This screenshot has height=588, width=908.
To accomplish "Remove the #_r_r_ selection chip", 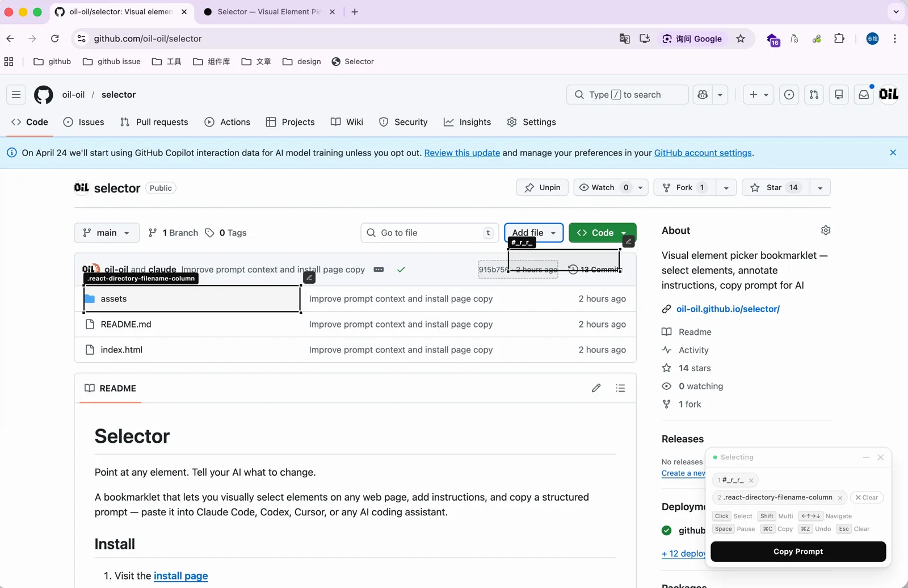I will pyautogui.click(x=751, y=481).
